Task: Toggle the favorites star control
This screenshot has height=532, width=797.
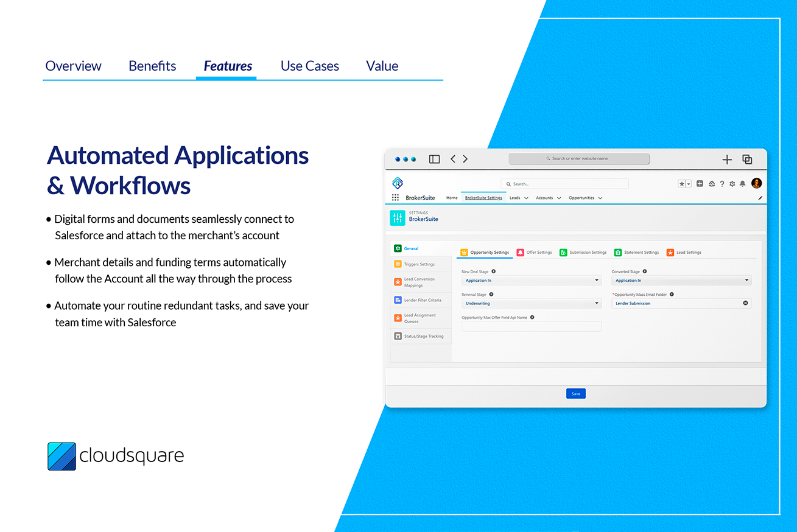Action: click(685, 183)
